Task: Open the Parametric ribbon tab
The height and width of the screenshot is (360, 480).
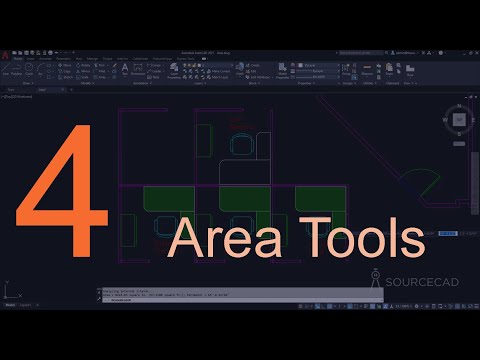Action: tap(63, 59)
